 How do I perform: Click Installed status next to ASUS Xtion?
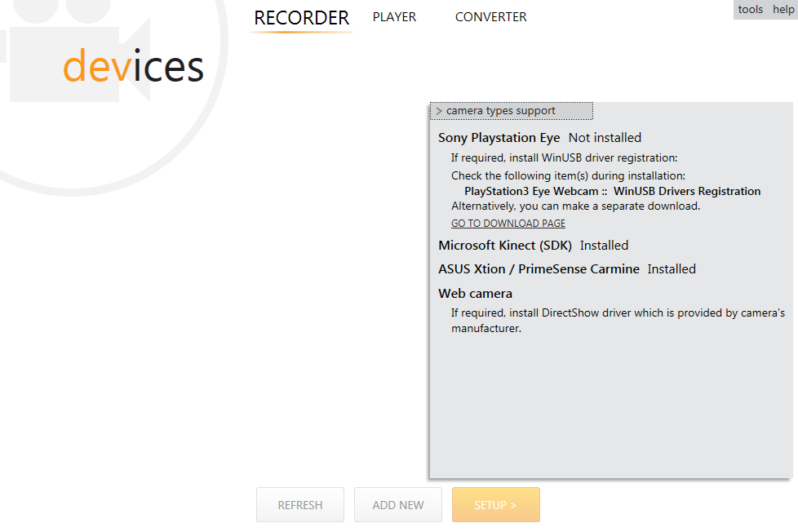point(672,268)
